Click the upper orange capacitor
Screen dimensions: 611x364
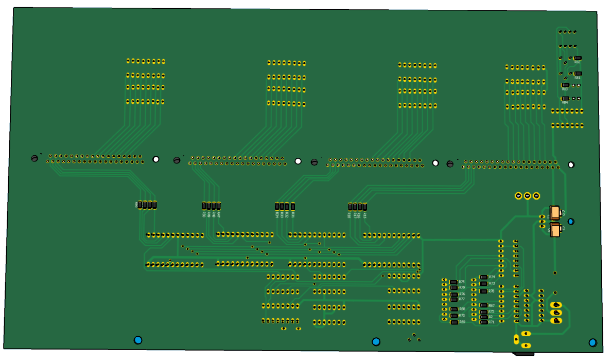(555, 212)
